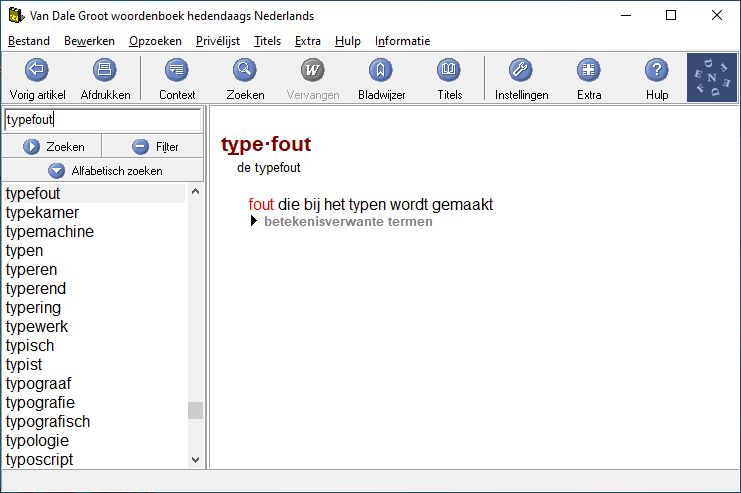Click the search field containing typefout

103,120
